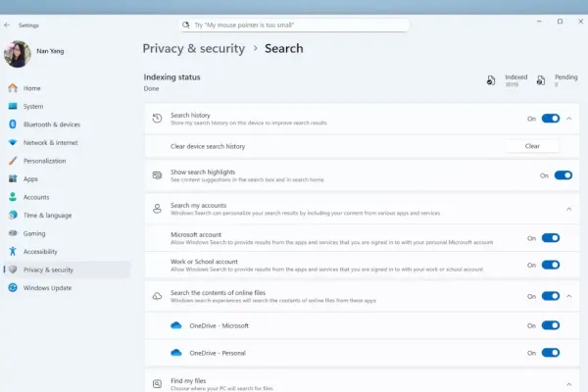
Task: Clear device search history button
Action: pos(532,146)
